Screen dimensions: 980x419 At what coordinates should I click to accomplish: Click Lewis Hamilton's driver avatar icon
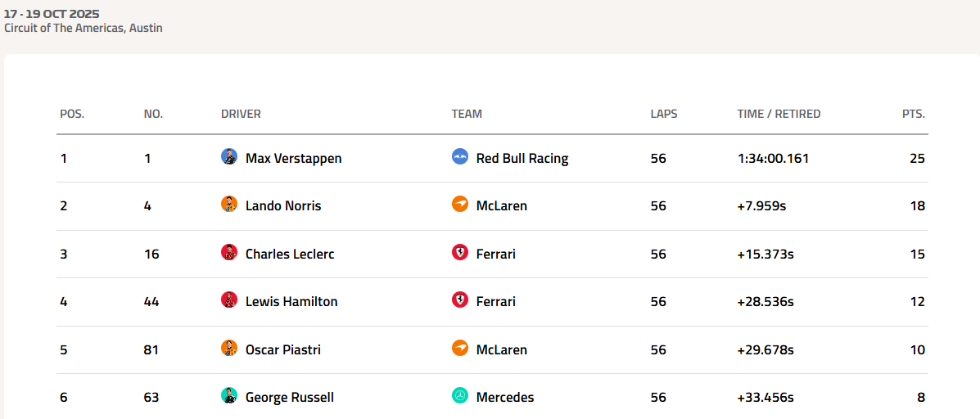(229, 300)
